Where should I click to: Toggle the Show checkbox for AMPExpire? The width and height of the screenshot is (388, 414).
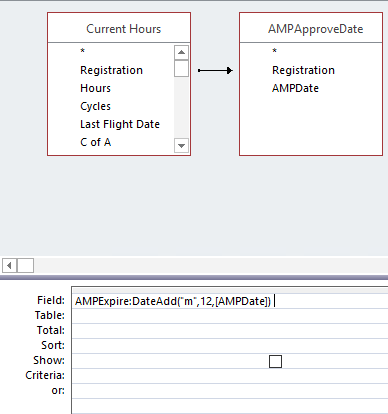(x=275, y=361)
